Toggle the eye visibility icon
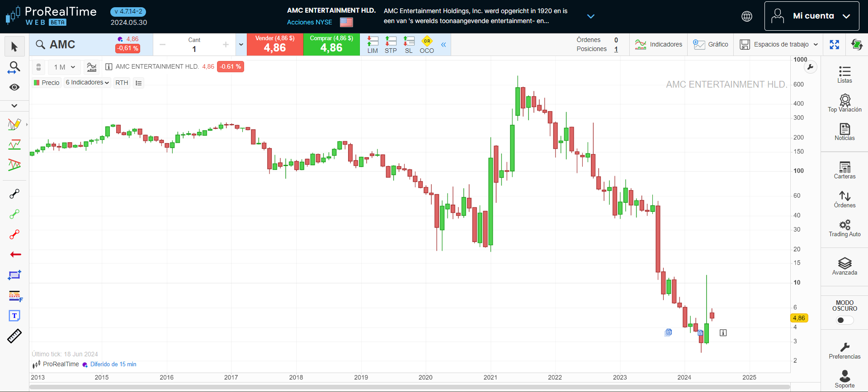 (x=14, y=87)
